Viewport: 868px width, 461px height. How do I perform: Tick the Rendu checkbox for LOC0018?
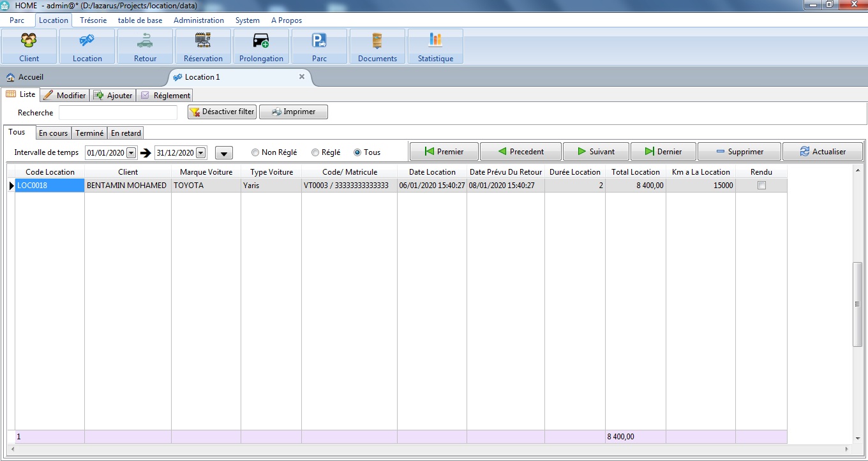[761, 186]
